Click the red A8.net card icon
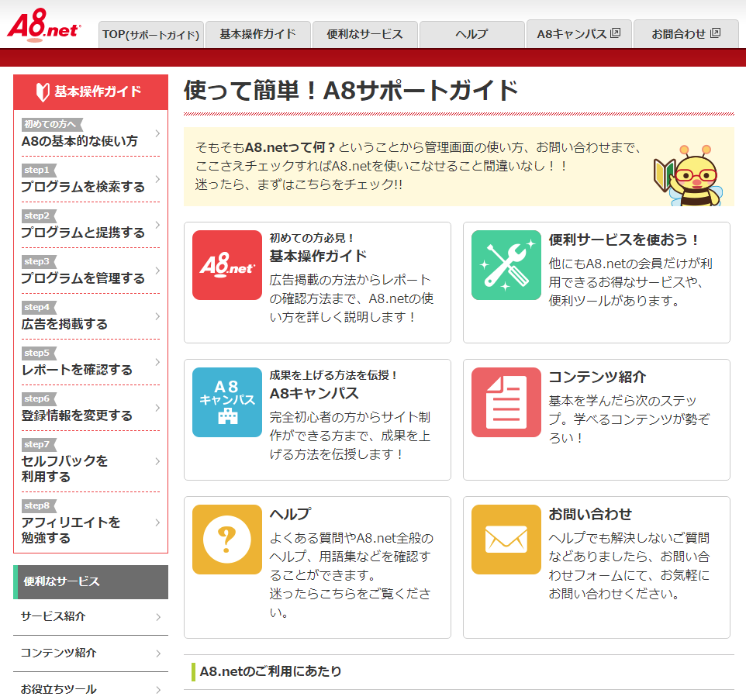 point(227,265)
